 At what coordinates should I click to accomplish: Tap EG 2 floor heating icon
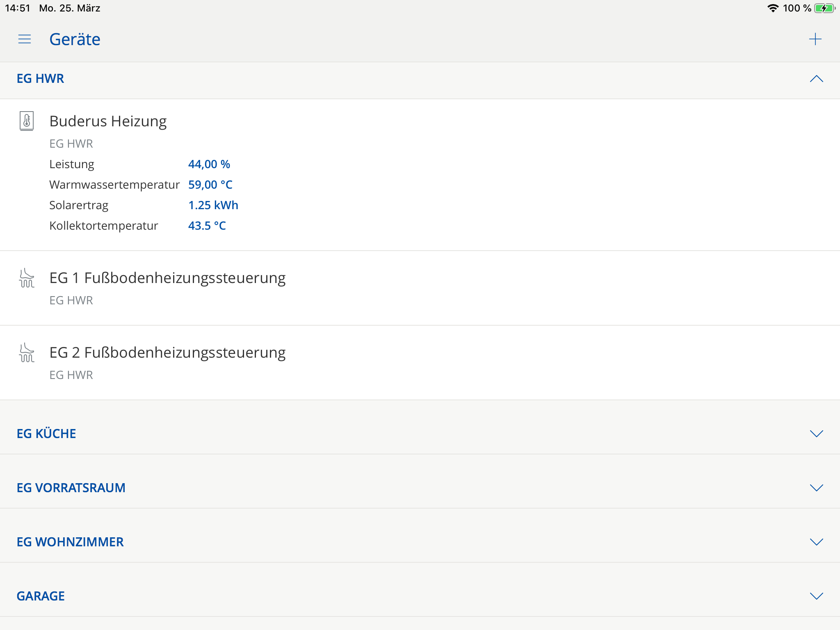coord(27,353)
